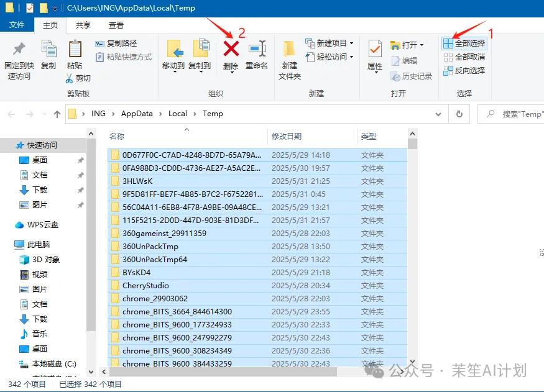This screenshot has height=392, width=544.
Task: Click ING in the address breadcrumb
Action: [x=98, y=114]
